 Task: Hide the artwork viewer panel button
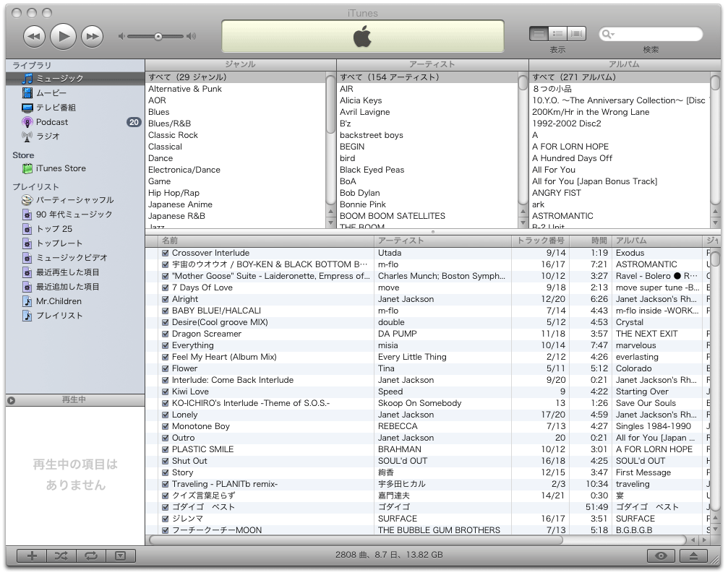[120, 555]
